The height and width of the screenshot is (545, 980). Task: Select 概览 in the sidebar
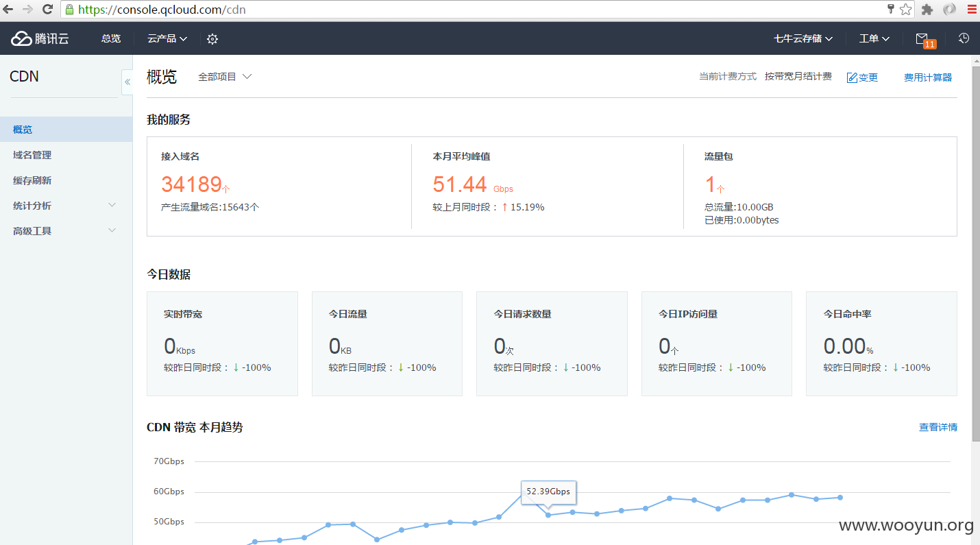(x=66, y=130)
